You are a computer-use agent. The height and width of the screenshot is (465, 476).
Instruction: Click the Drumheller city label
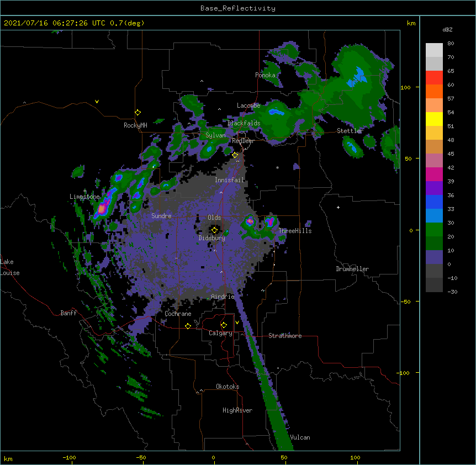[x=352, y=269]
